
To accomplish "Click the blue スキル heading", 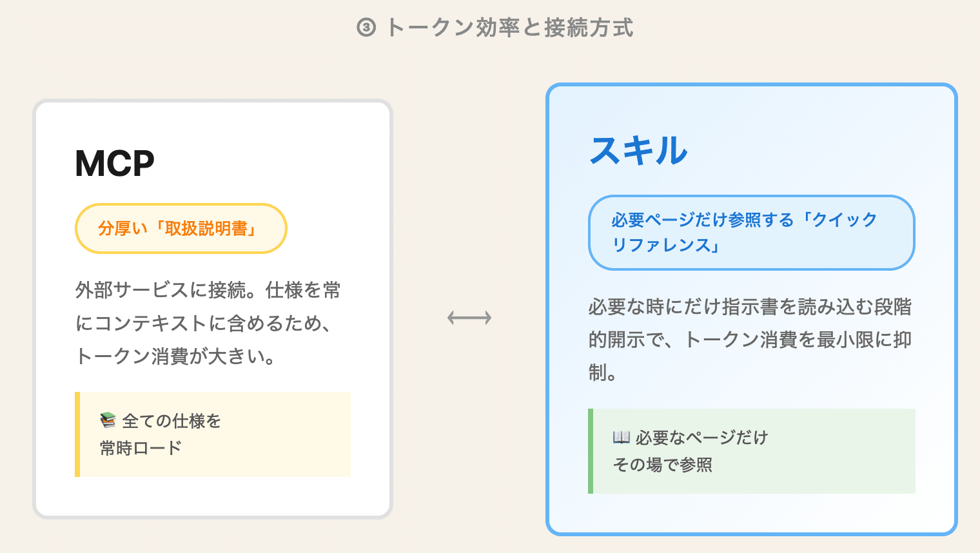I will (x=639, y=151).
